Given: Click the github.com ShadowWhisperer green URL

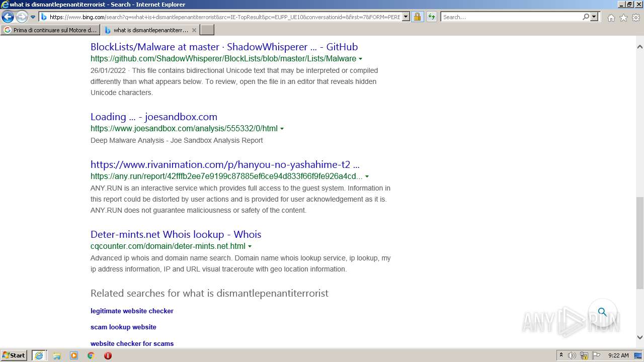Looking at the screenshot, I should pyautogui.click(x=223, y=59).
